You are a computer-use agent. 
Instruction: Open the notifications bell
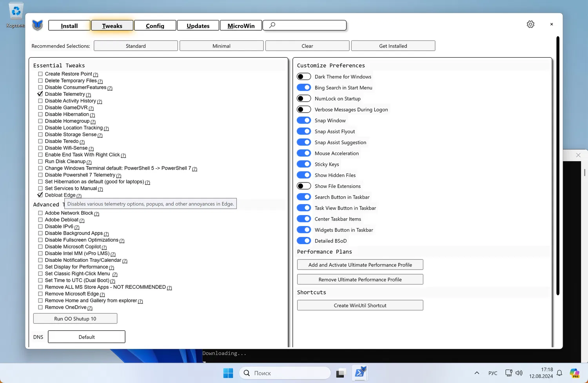559,373
